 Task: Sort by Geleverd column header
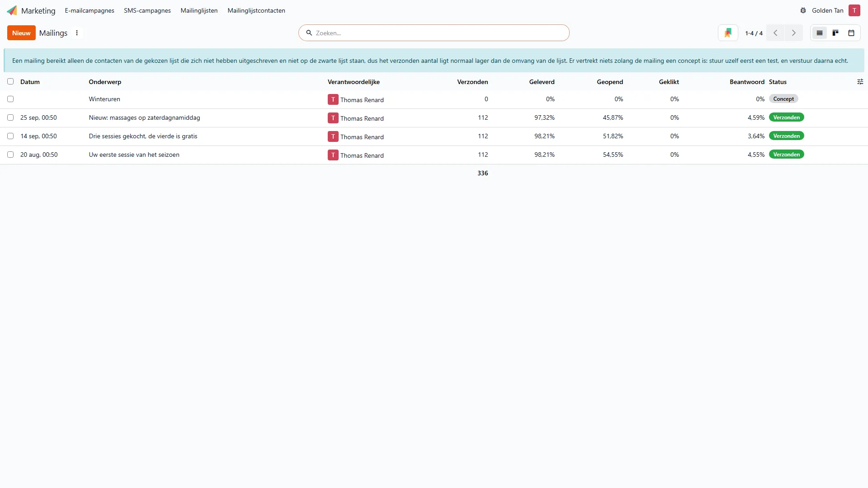click(542, 82)
